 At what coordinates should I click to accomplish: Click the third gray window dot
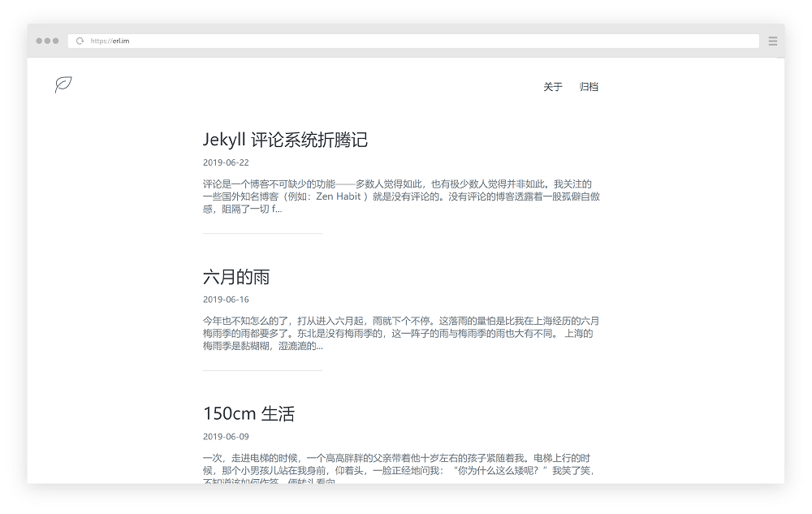(x=55, y=41)
